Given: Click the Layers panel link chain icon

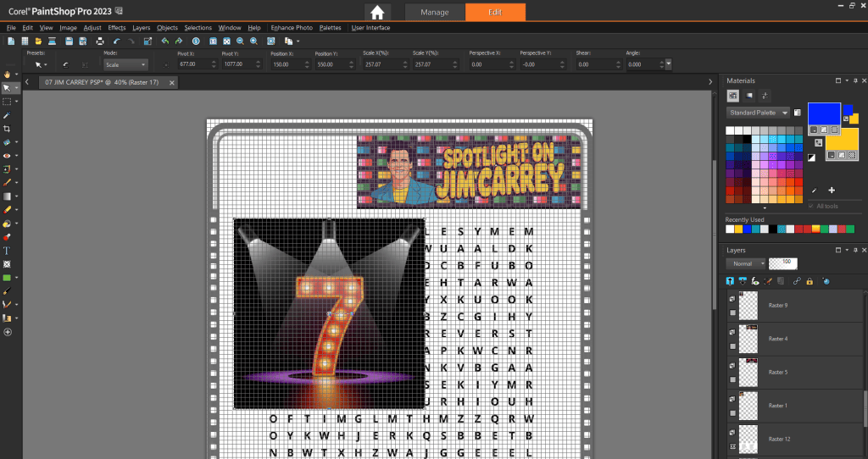Looking at the screenshot, I should pos(797,281).
